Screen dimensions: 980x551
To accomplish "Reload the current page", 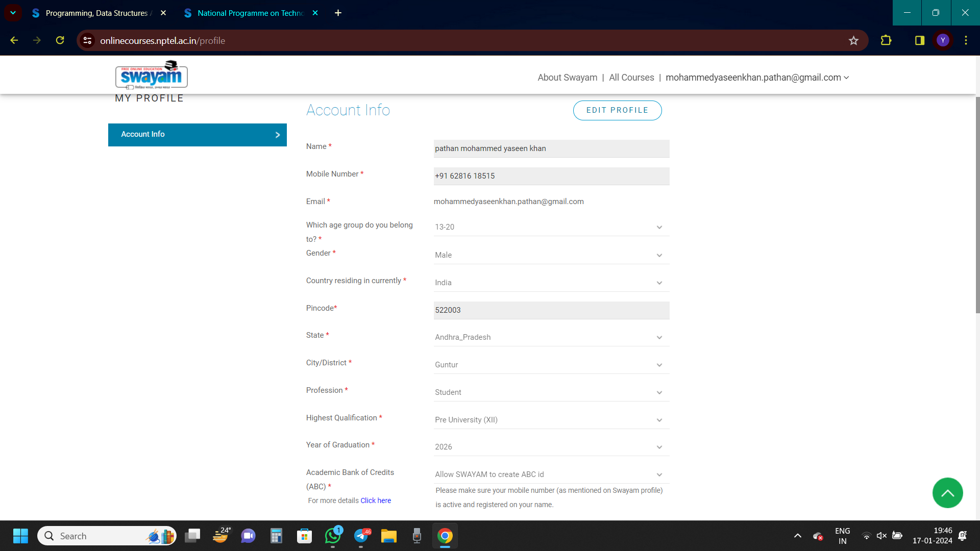I will tap(60, 40).
